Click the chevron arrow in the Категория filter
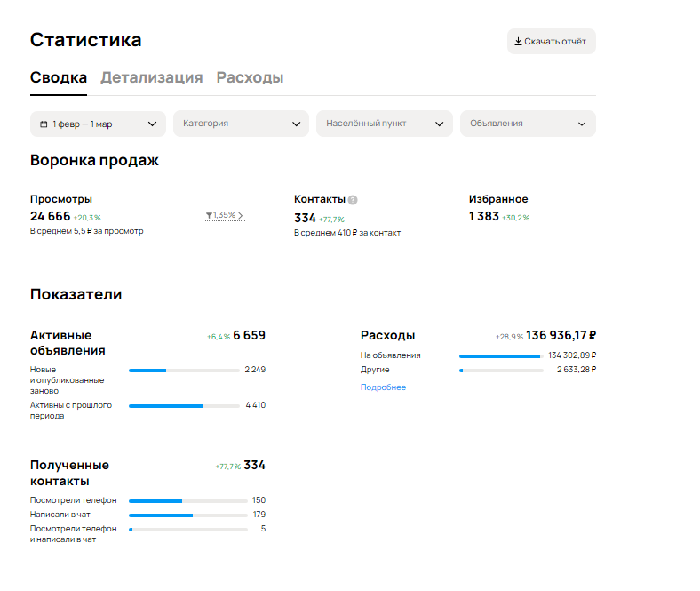This screenshot has width=700, height=591. pyautogui.click(x=297, y=124)
